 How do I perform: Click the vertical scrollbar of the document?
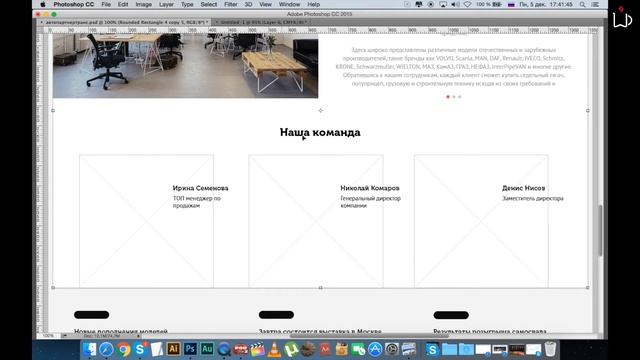[x=600, y=231]
